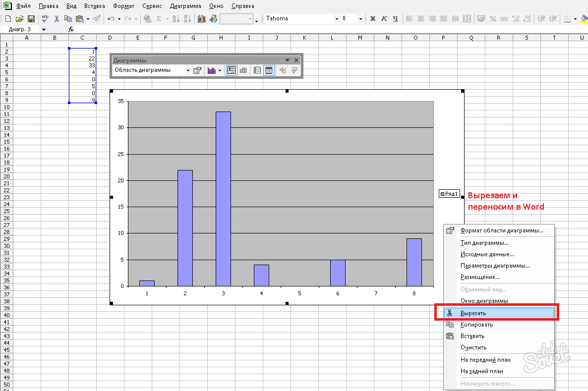Open format chart area icon in Диаграммы panel
Image resolution: width=588 pixels, height=391 pixels.
pyautogui.click(x=197, y=70)
